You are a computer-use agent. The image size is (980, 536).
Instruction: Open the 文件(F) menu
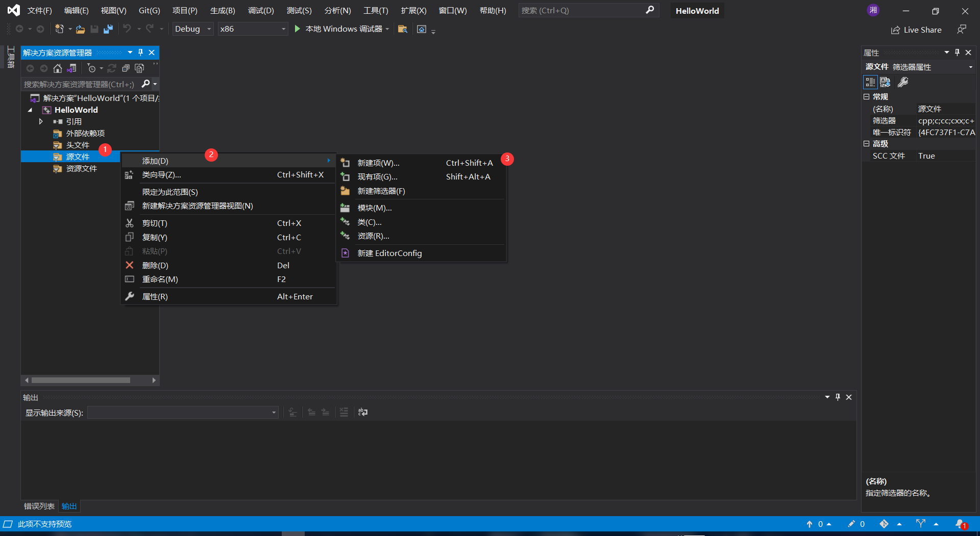tap(40, 11)
